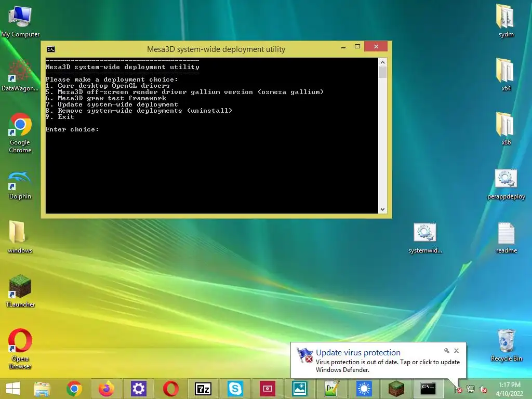532x399 pixels.
Task: Click the "7. Update system-wide deployment" line
Action: click(x=112, y=104)
